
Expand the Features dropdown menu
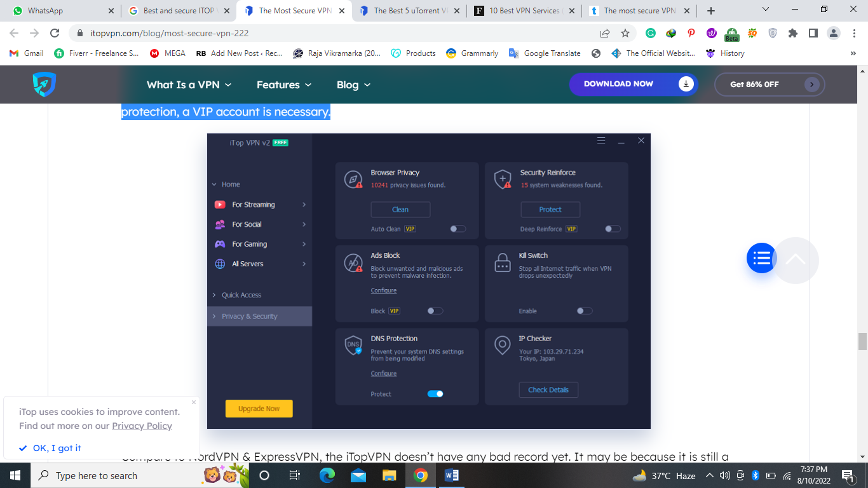click(284, 85)
